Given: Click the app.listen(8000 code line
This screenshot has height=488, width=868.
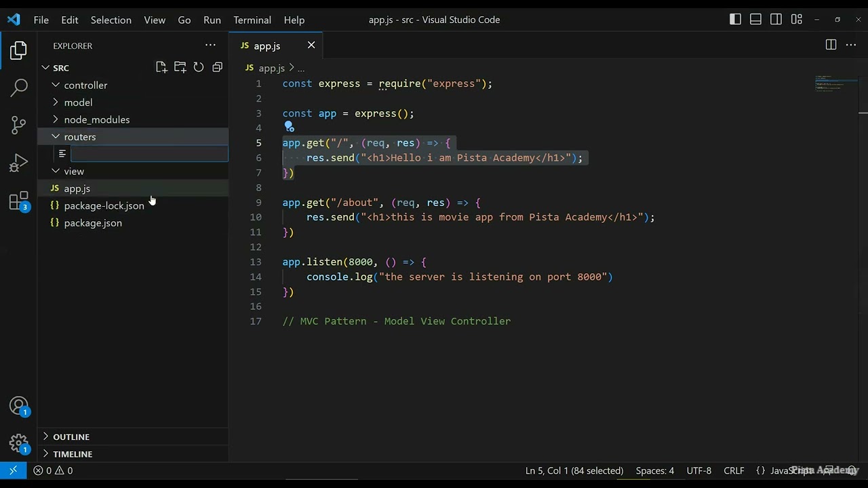Looking at the screenshot, I should tap(355, 262).
